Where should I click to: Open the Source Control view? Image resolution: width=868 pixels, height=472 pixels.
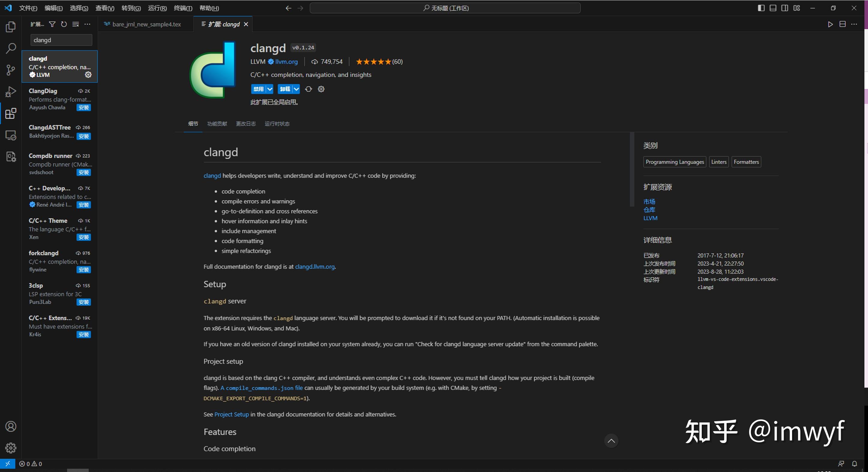(x=11, y=70)
